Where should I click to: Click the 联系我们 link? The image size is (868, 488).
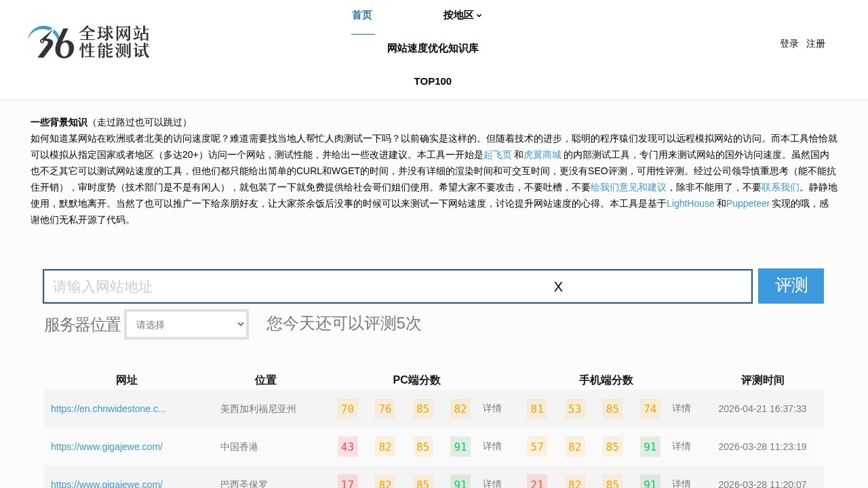pos(781,187)
